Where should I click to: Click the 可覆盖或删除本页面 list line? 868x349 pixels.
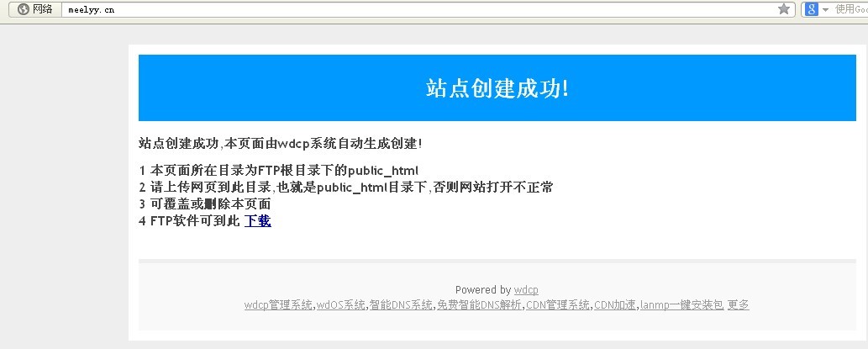205,204
